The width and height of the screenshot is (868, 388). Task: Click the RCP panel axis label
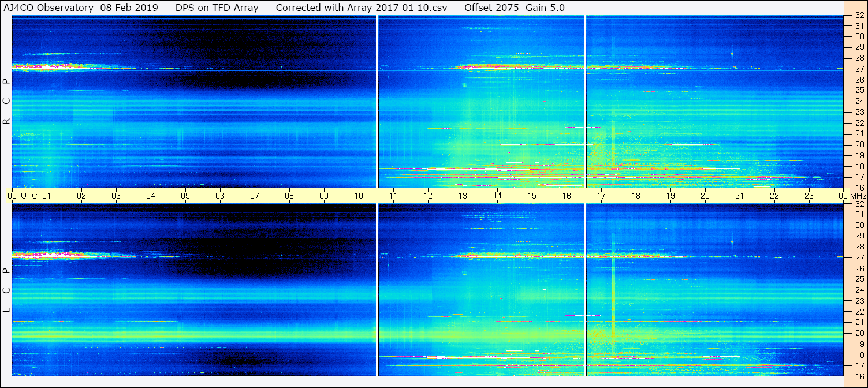pyautogui.click(x=6, y=101)
